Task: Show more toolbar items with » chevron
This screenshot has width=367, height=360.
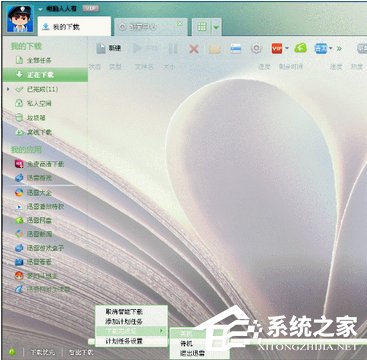Action: click(339, 49)
